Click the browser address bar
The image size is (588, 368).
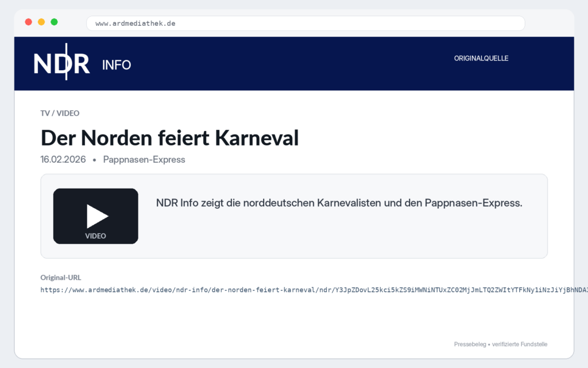click(305, 23)
